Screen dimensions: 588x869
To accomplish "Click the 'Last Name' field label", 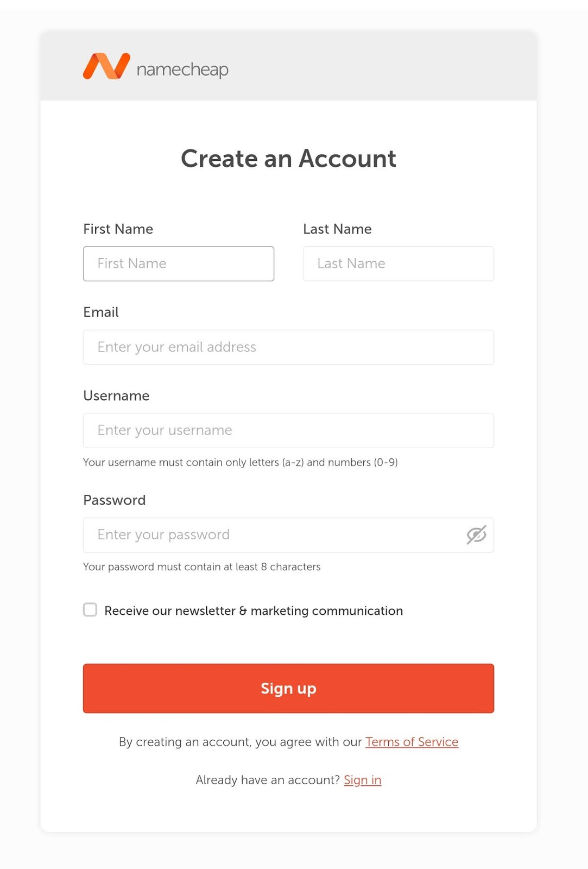I will pos(337,229).
